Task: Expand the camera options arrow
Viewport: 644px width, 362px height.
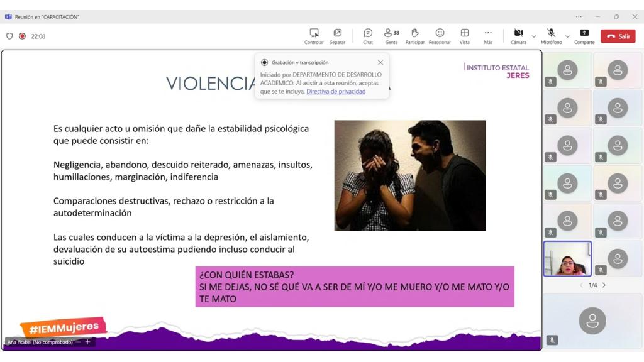Action: click(534, 36)
